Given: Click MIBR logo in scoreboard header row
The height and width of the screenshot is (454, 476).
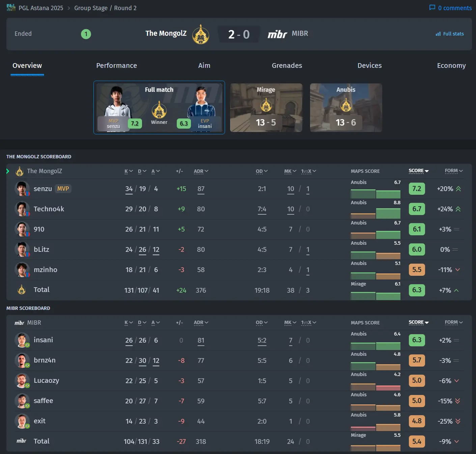Looking at the screenshot, I should (x=19, y=323).
